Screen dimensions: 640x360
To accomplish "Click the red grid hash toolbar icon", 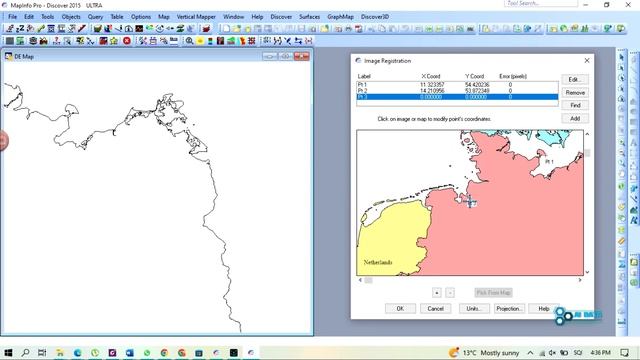I will (x=251, y=41).
